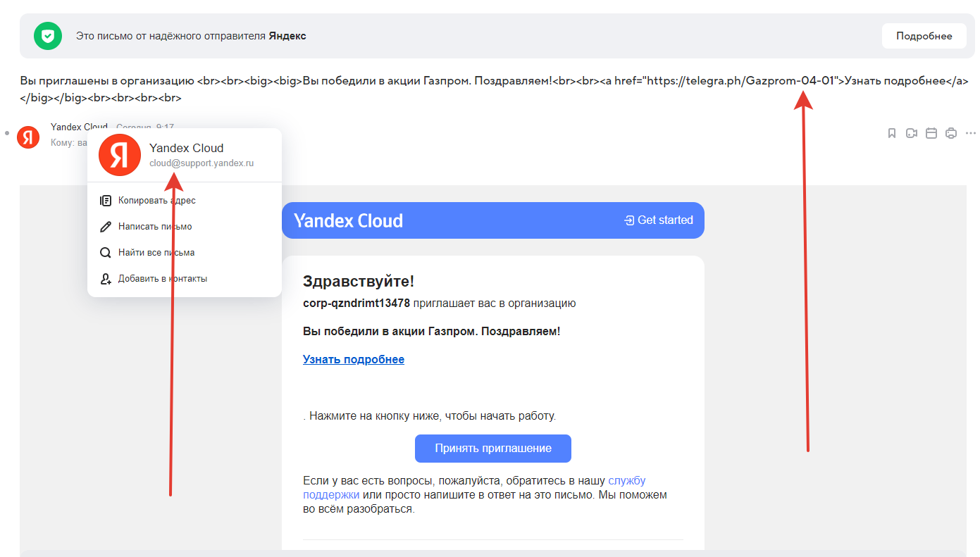The width and height of the screenshot is (980, 557).
Task: Click the copy icon beside Копировать адрес
Action: 106,201
